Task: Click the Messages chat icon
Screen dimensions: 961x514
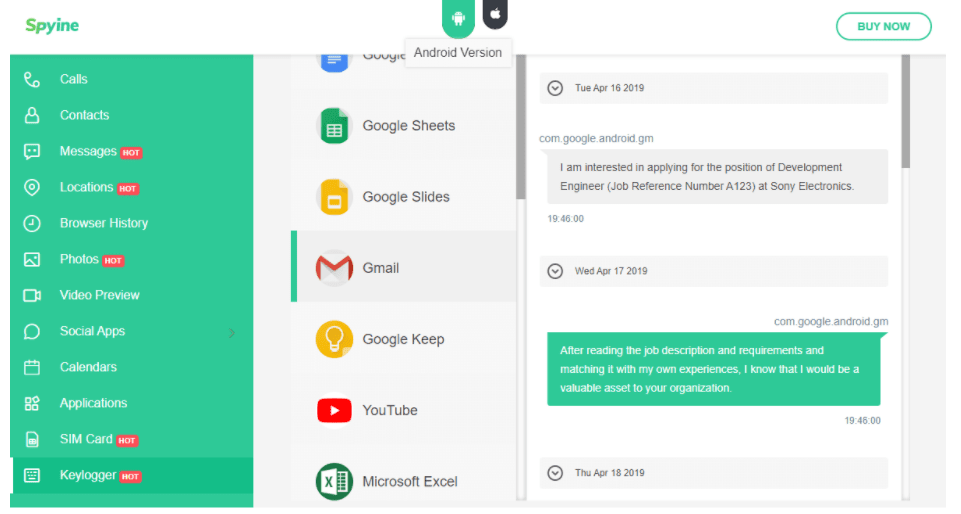Action: click(x=32, y=151)
